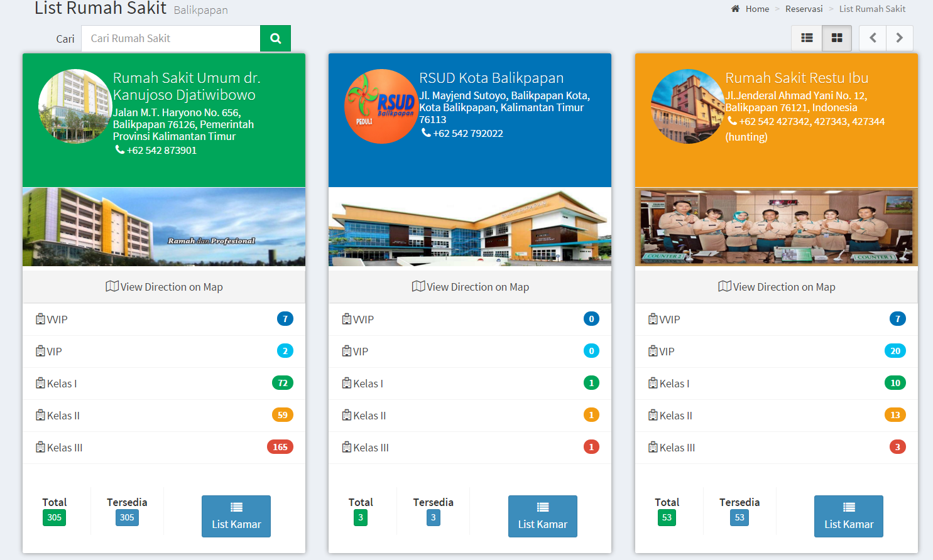Image resolution: width=933 pixels, height=560 pixels.
Task: Click the Home icon in breadcrumb
Action: pyautogui.click(x=735, y=9)
